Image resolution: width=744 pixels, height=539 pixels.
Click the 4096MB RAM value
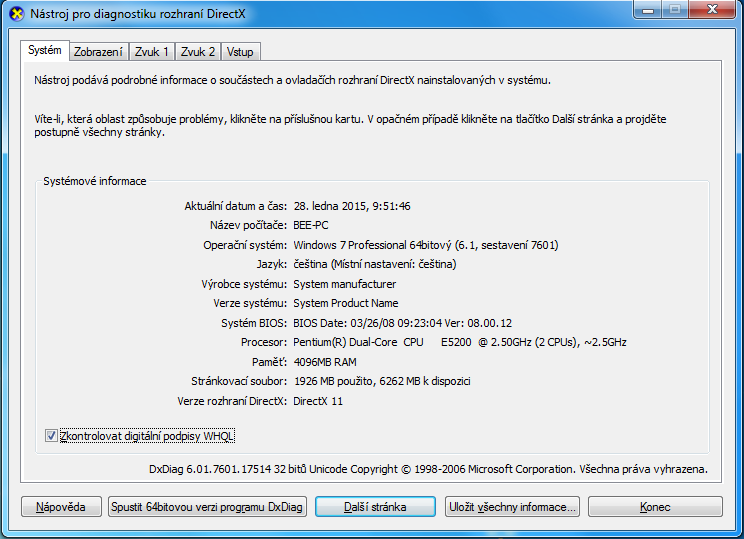(x=325, y=362)
